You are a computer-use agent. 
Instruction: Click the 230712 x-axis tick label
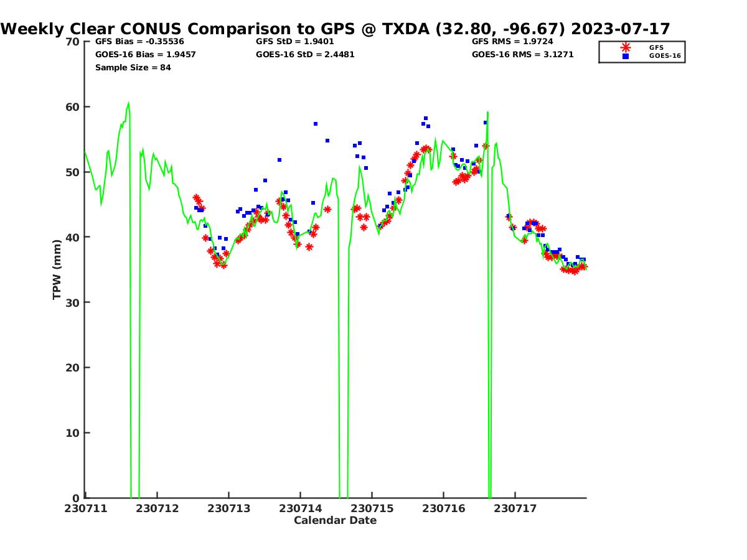[x=158, y=508]
